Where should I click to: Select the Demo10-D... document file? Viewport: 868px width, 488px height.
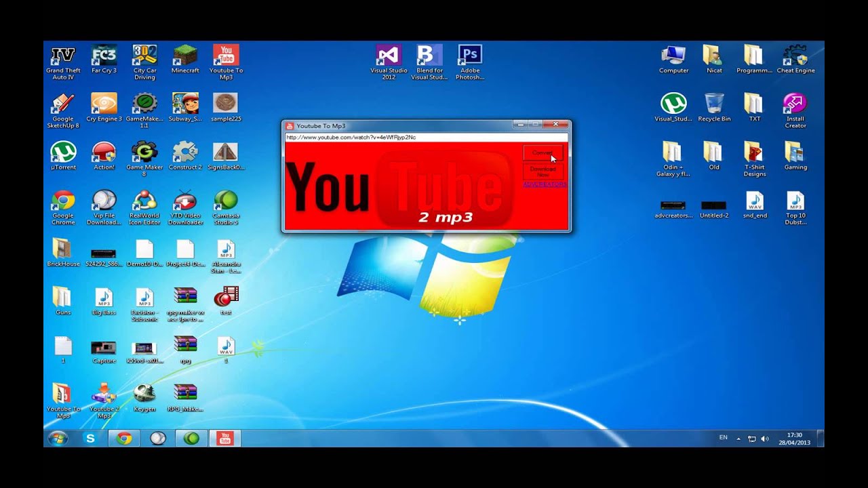(x=144, y=252)
